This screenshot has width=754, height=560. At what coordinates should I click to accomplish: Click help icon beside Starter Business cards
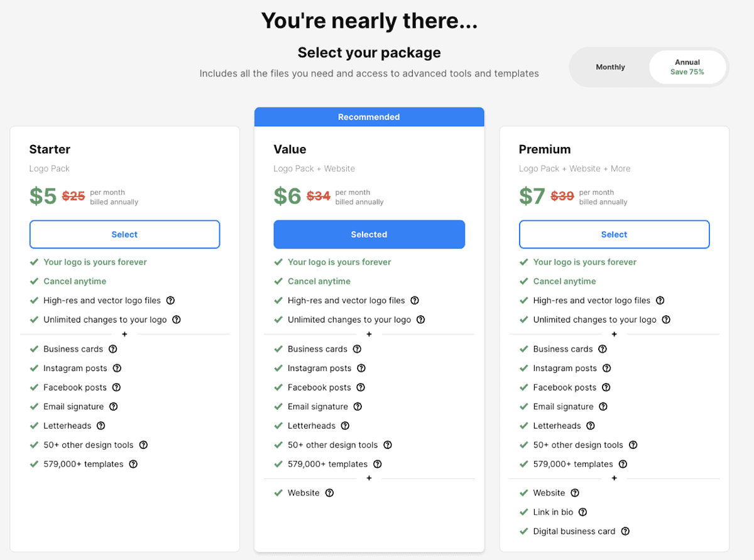(x=113, y=349)
